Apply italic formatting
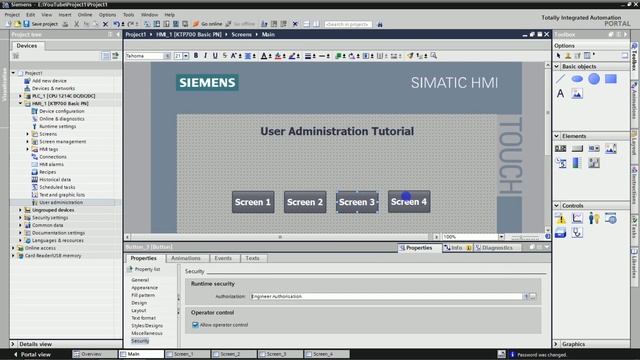 click(x=205, y=56)
